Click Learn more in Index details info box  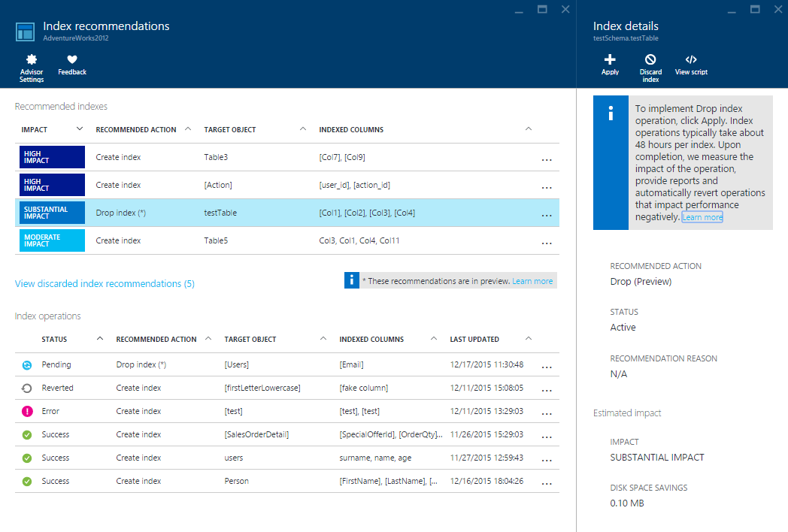tap(702, 217)
